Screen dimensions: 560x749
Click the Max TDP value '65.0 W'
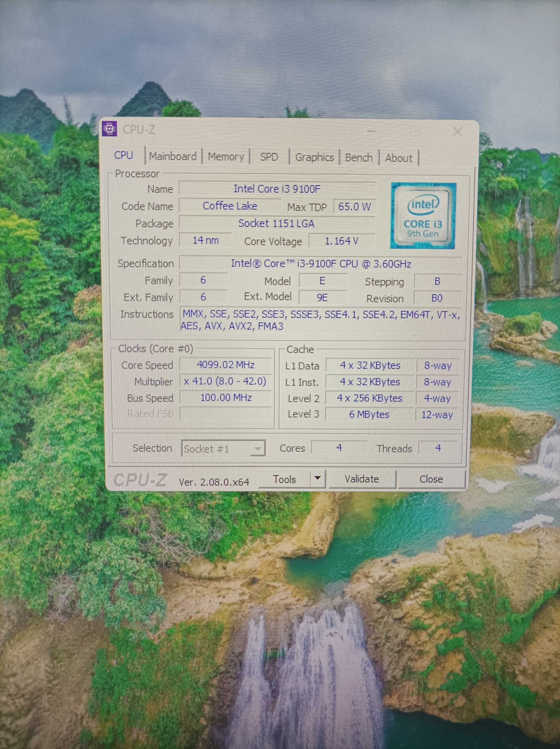pos(354,206)
